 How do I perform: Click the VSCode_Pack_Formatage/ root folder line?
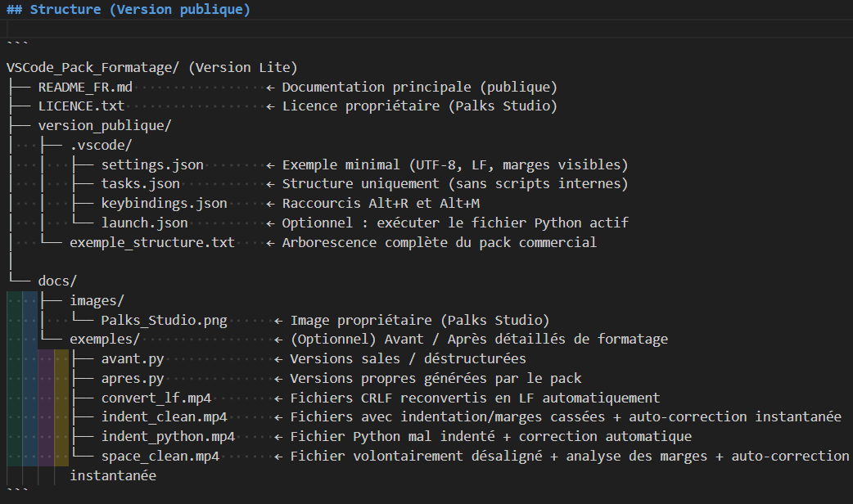[x=94, y=67]
